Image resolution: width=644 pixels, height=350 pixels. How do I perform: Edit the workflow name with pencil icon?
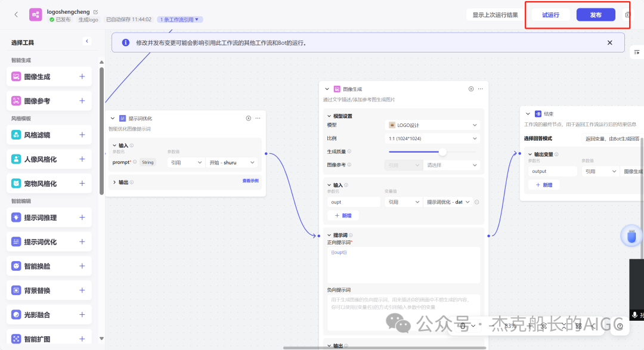click(95, 12)
